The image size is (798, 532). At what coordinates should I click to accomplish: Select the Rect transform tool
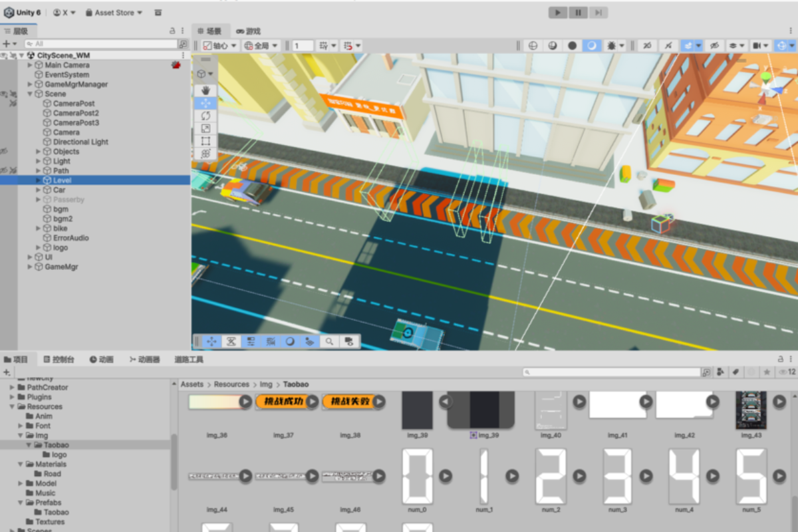[205, 141]
